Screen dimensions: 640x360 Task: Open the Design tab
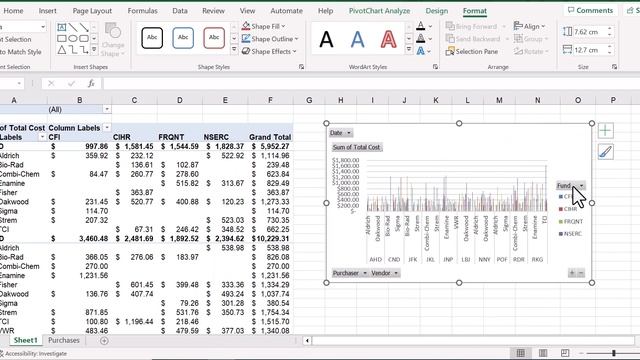click(436, 11)
